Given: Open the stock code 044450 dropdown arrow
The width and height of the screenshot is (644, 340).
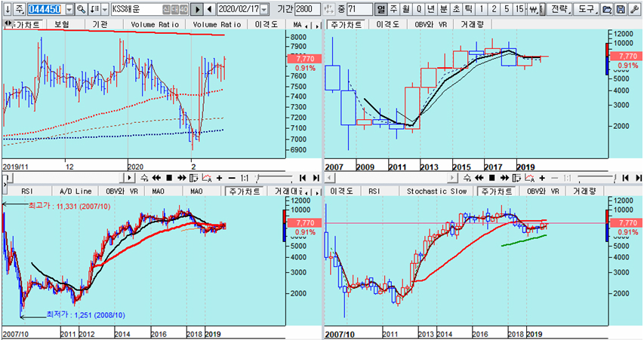Looking at the screenshot, I should 69,9.
